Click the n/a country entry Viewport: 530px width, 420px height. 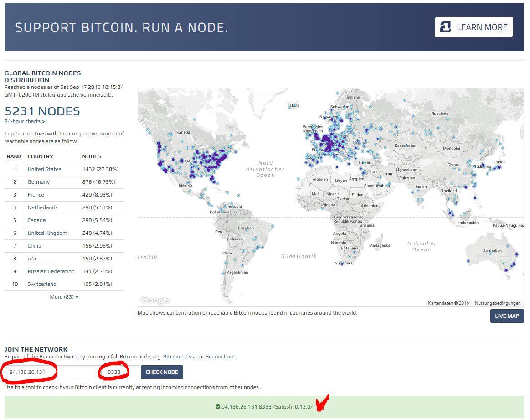[x=31, y=259]
